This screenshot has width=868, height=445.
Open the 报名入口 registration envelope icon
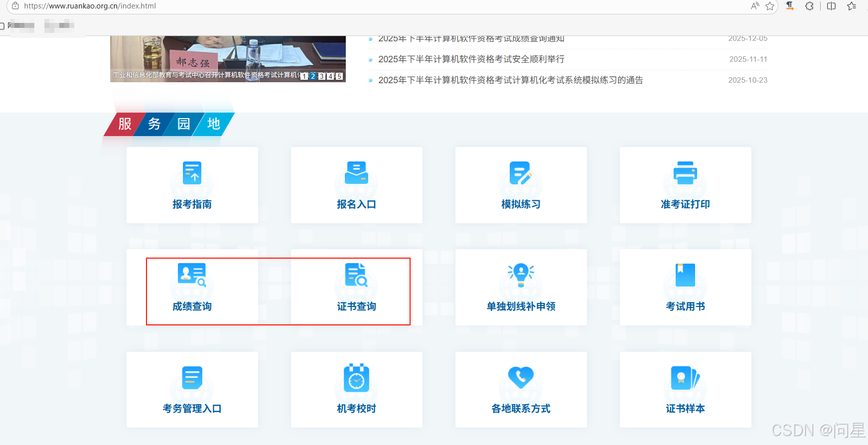point(356,173)
